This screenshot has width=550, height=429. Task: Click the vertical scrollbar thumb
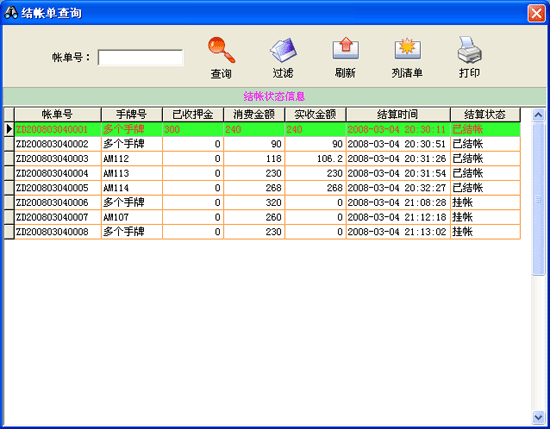pyautogui.click(x=538, y=199)
